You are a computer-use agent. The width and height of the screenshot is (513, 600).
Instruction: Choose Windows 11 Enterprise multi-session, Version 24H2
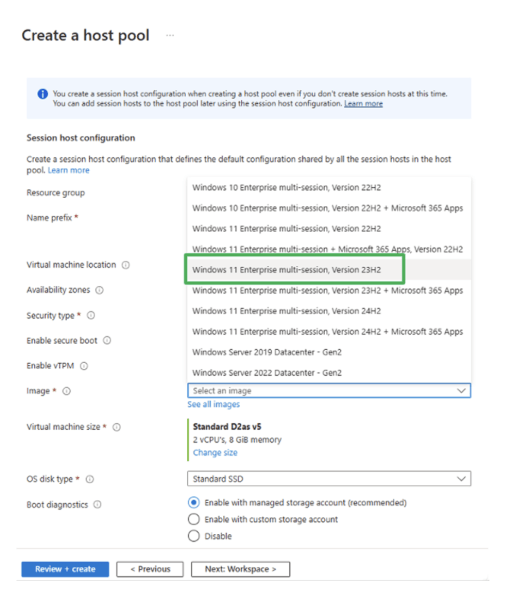point(329,311)
